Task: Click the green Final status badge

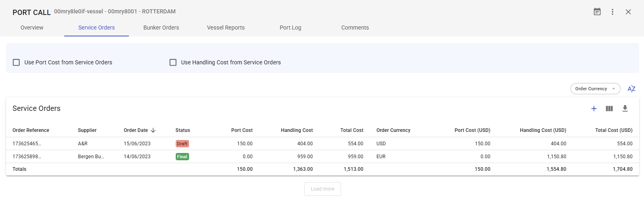Action: (182, 157)
